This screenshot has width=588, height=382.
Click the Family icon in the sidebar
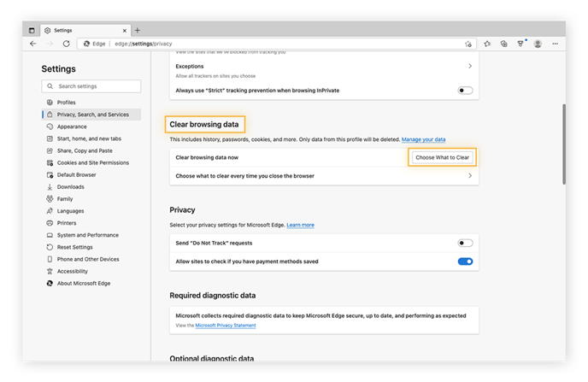coord(50,198)
